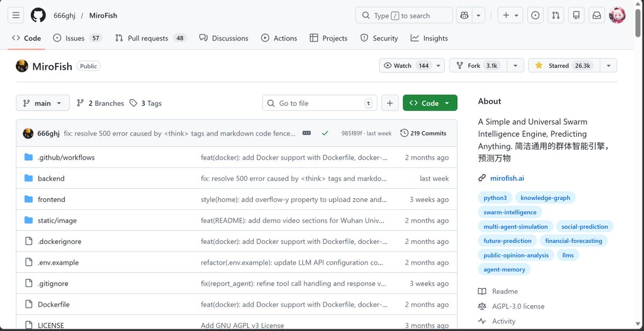
Task: Open the backend folder
Action: pyautogui.click(x=51, y=178)
